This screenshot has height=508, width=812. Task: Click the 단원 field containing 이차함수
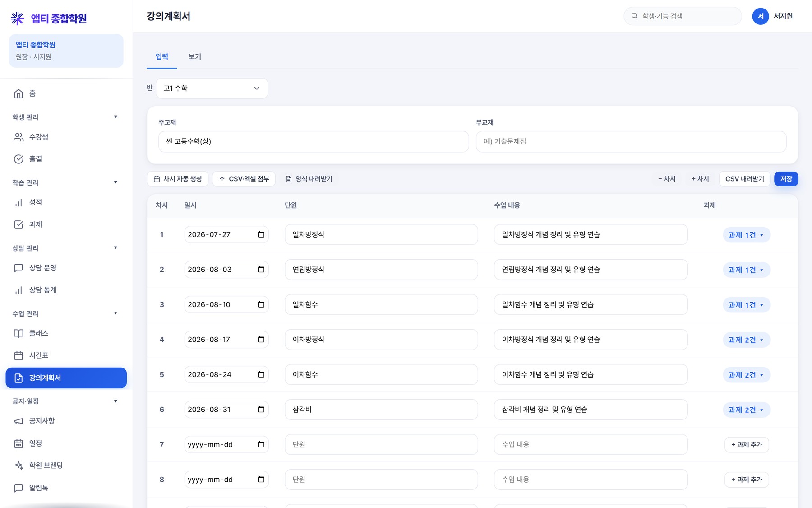click(x=381, y=374)
